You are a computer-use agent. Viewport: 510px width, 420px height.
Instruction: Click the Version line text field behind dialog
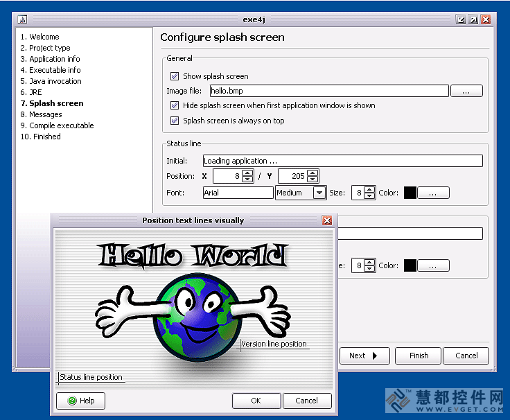click(410, 234)
